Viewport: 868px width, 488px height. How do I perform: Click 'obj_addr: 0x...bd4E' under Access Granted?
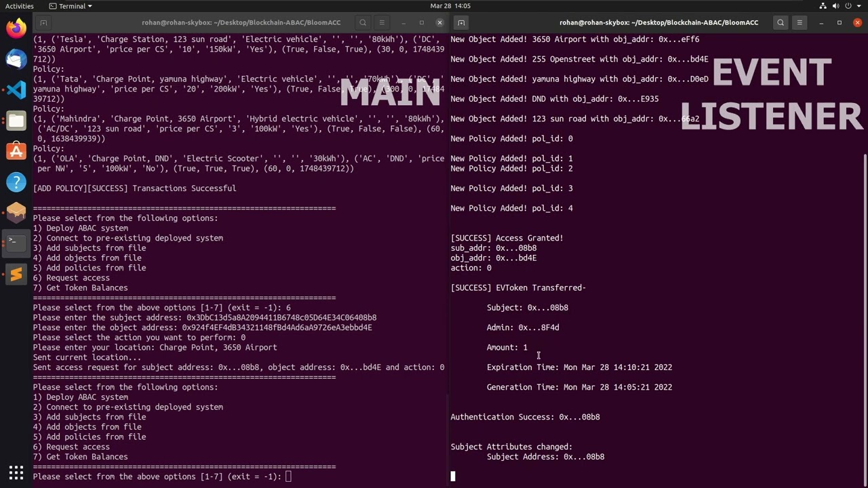[493, 258]
